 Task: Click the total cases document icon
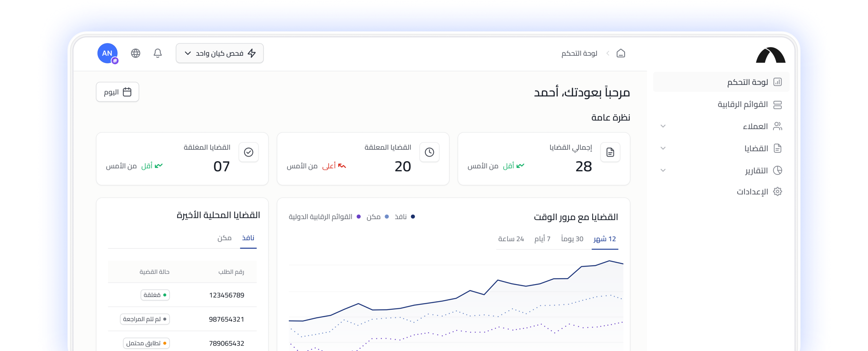(610, 152)
